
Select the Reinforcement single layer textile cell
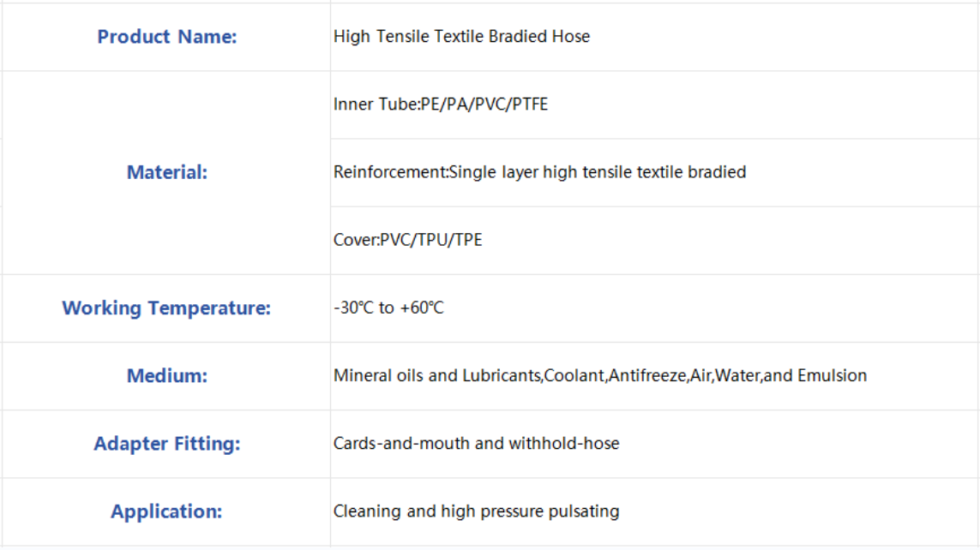coord(655,173)
